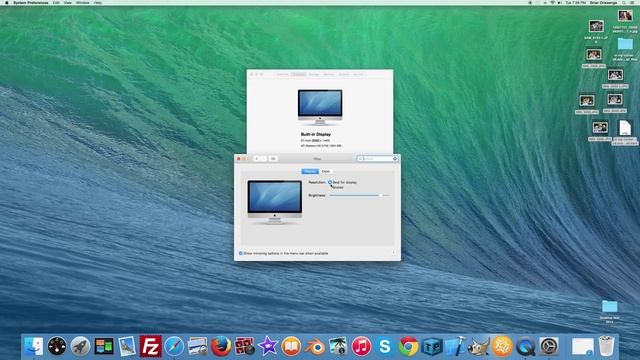640x360 pixels.
Task: Launch the Dashboard gauge app in Dock
Action: point(57,346)
